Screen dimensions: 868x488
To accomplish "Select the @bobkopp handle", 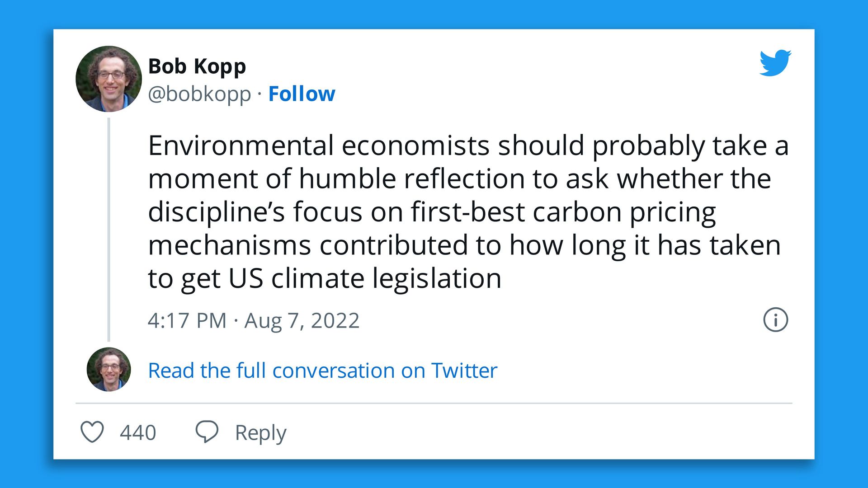I will point(200,94).
